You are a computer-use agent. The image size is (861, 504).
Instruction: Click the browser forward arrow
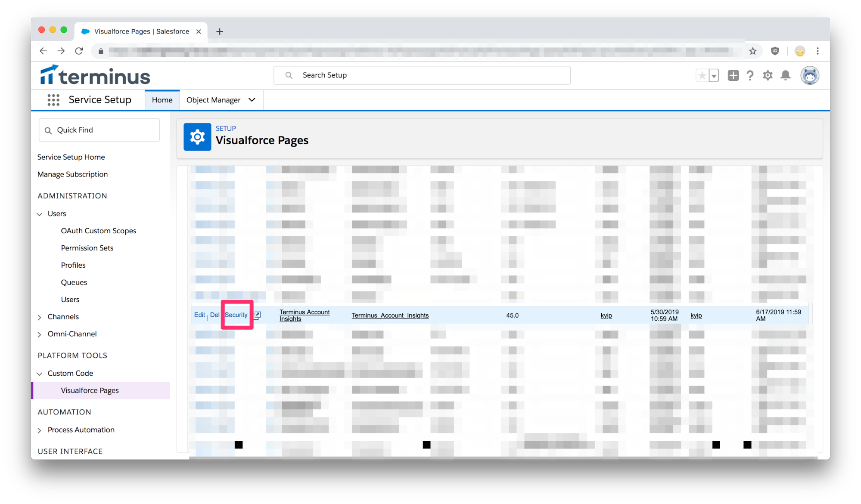click(x=61, y=51)
